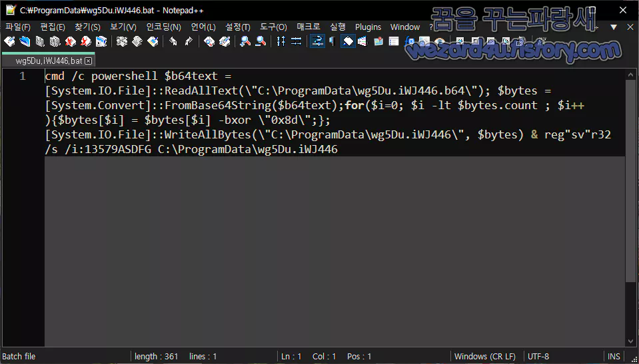639x364 pixels.
Task: Undo the last edit via toolbar
Action: pyautogui.click(x=173, y=41)
